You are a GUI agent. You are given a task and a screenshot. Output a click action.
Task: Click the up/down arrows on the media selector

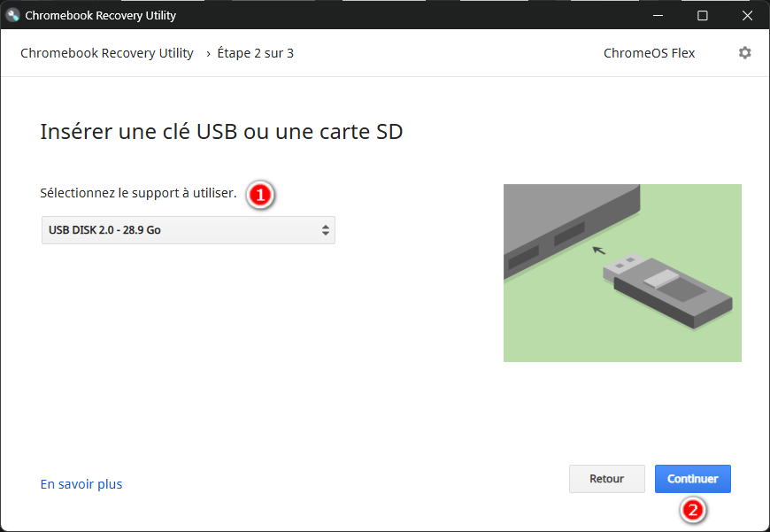[325, 230]
